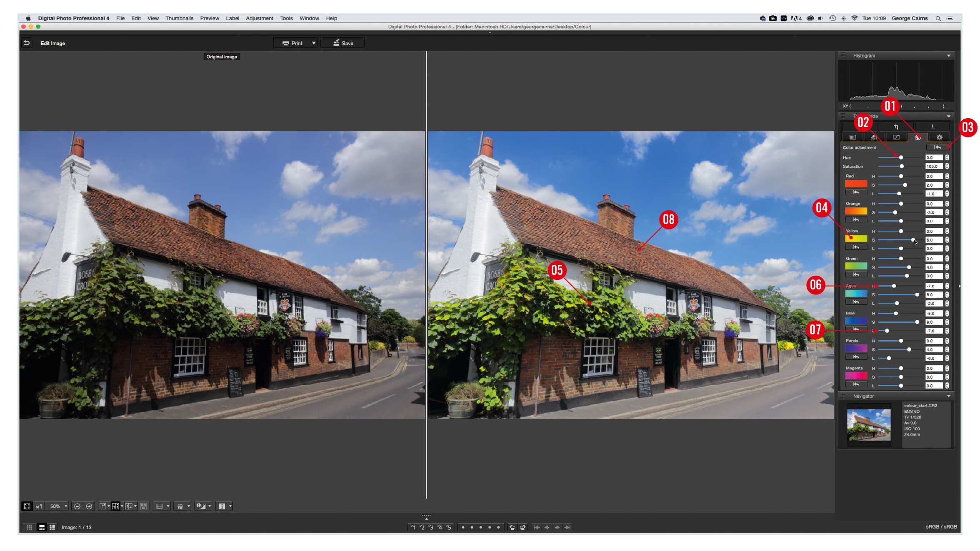The width and height of the screenshot is (980, 551).
Task: Select the Dust Delete stamp tool icon
Action: 932,127
